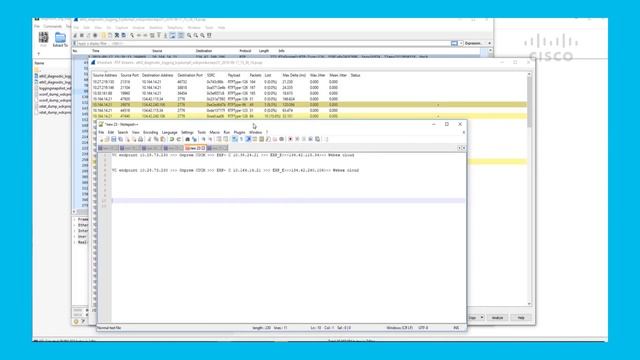Viewport: 640px width, 360px height.
Task: Click the Cut icon in Notepad++ toolbar
Action: 149,139
